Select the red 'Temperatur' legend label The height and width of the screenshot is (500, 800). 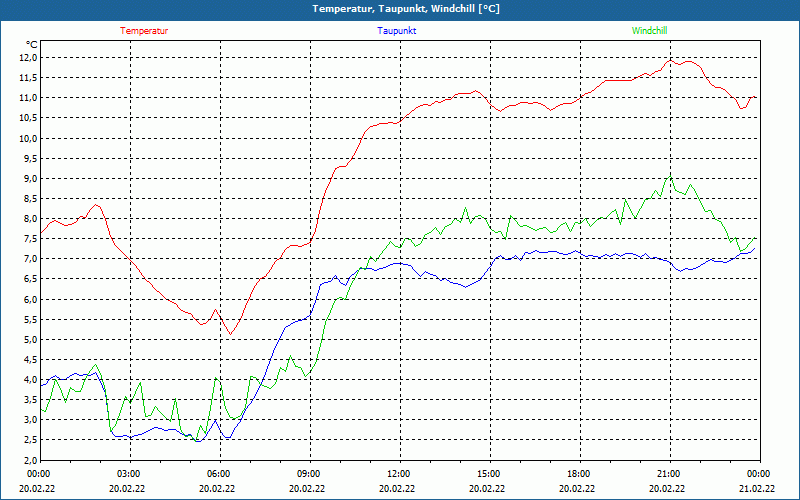click(x=144, y=31)
